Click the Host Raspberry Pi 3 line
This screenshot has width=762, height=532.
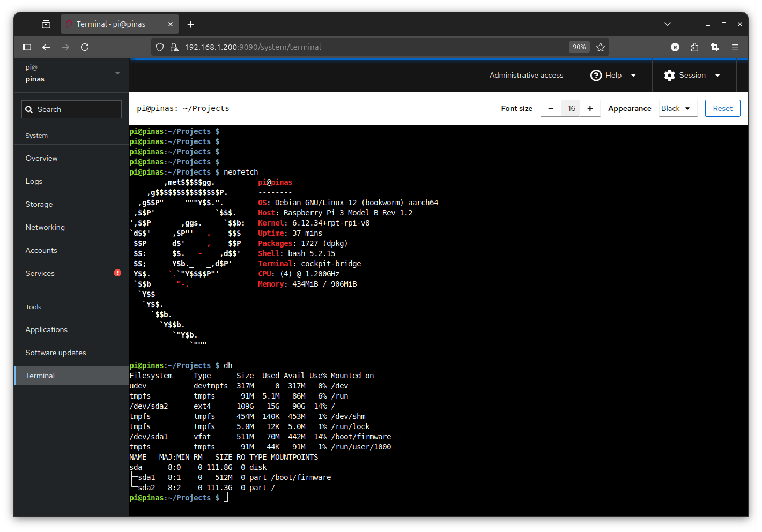coord(335,213)
